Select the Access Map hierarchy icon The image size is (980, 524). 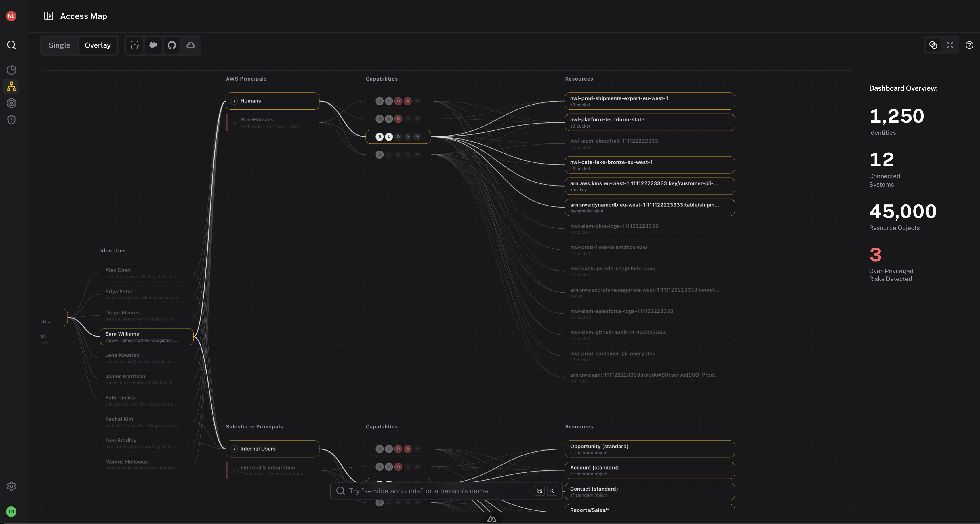coord(12,86)
